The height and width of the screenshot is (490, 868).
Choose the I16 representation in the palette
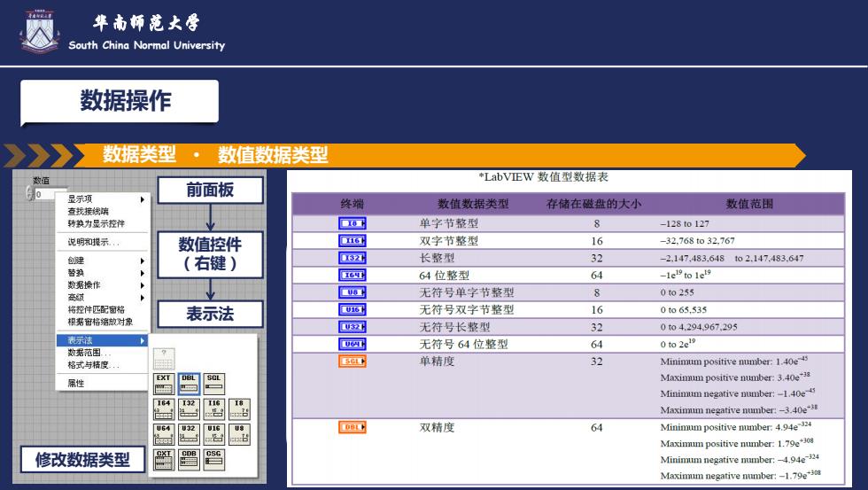(213, 409)
